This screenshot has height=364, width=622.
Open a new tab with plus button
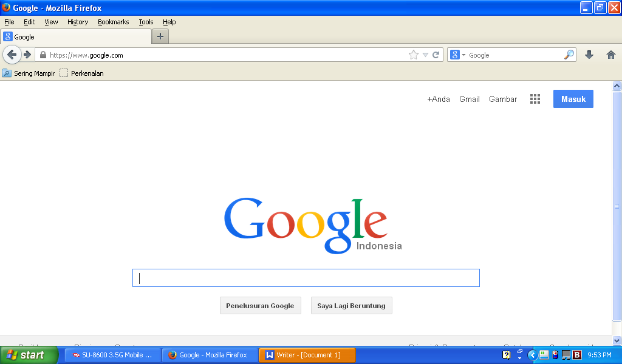[160, 36]
